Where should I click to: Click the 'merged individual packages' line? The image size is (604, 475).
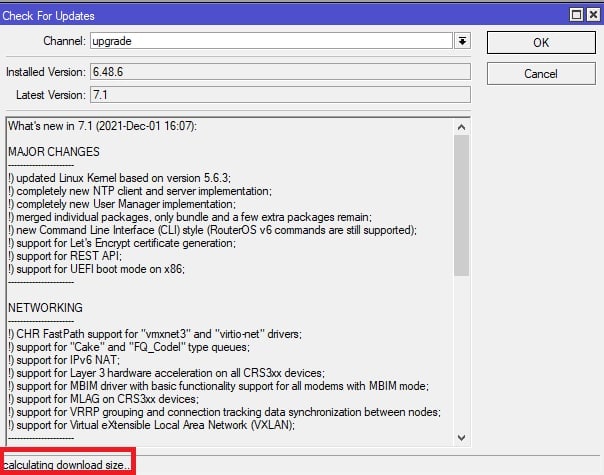(190, 217)
